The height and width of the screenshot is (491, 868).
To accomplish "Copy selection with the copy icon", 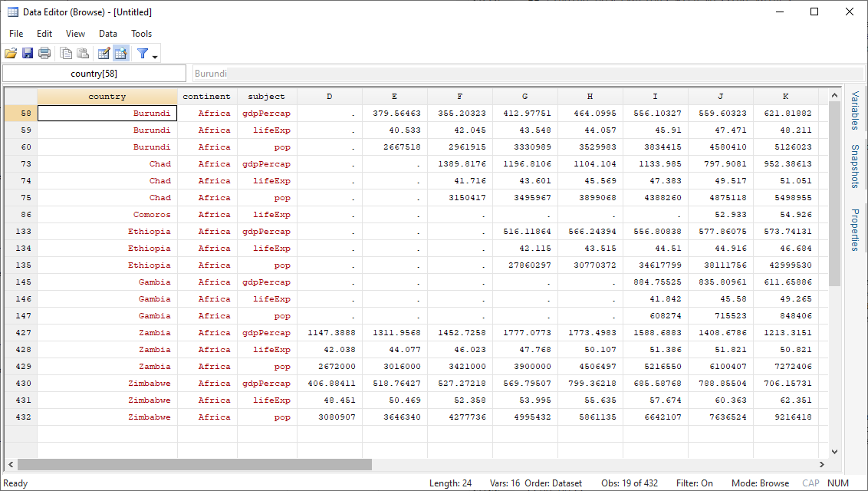I will [x=66, y=53].
